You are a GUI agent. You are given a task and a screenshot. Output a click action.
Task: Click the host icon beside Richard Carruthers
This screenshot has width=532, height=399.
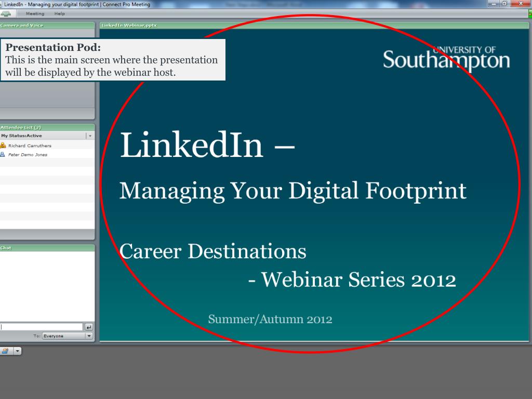pyautogui.click(x=3, y=145)
